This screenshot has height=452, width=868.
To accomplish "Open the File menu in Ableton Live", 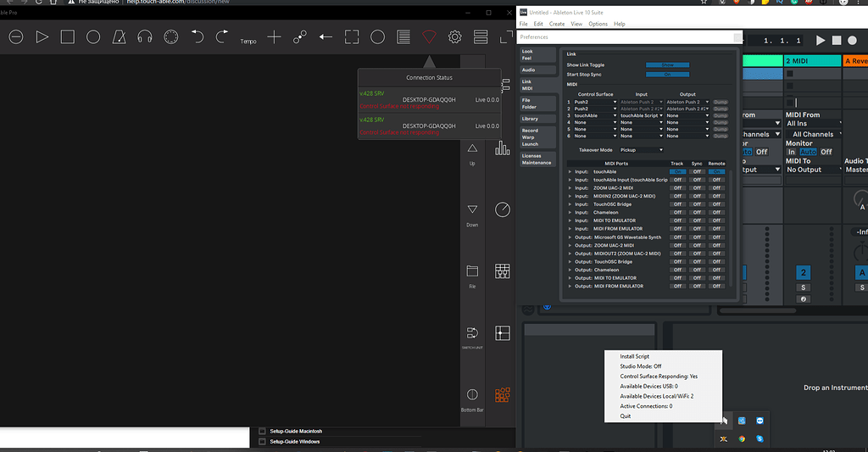I will coord(523,24).
